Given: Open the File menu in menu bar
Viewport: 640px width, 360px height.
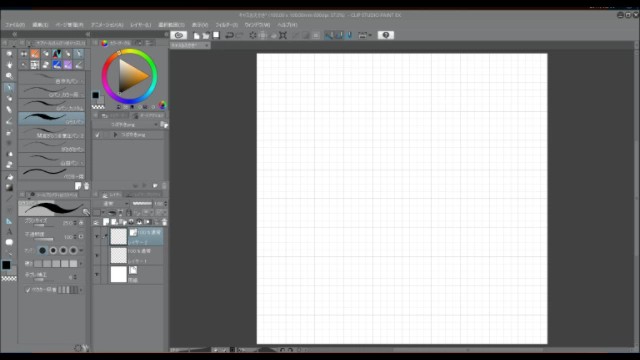Looking at the screenshot, I should 16,25.
